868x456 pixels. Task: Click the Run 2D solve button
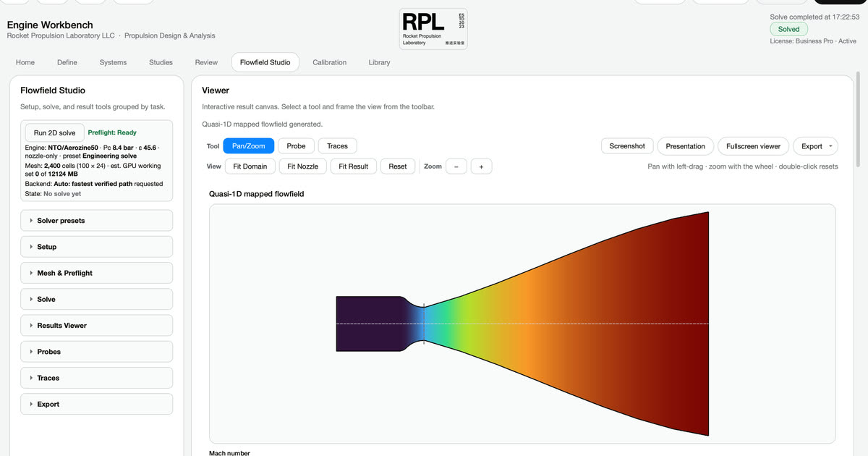pyautogui.click(x=54, y=133)
